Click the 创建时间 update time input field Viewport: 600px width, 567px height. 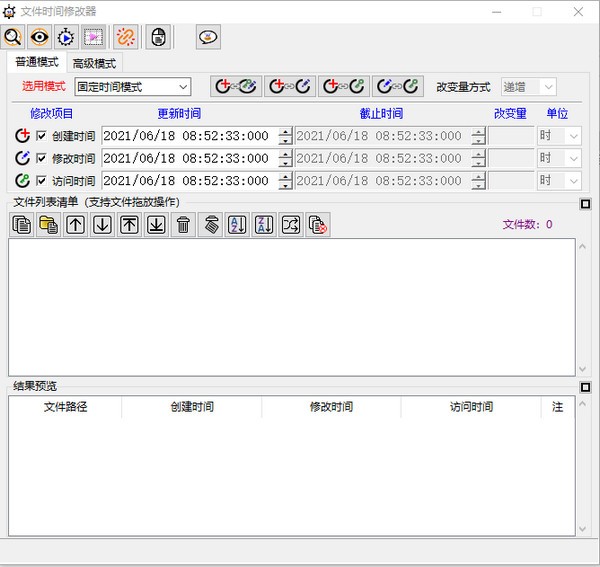click(x=190, y=136)
